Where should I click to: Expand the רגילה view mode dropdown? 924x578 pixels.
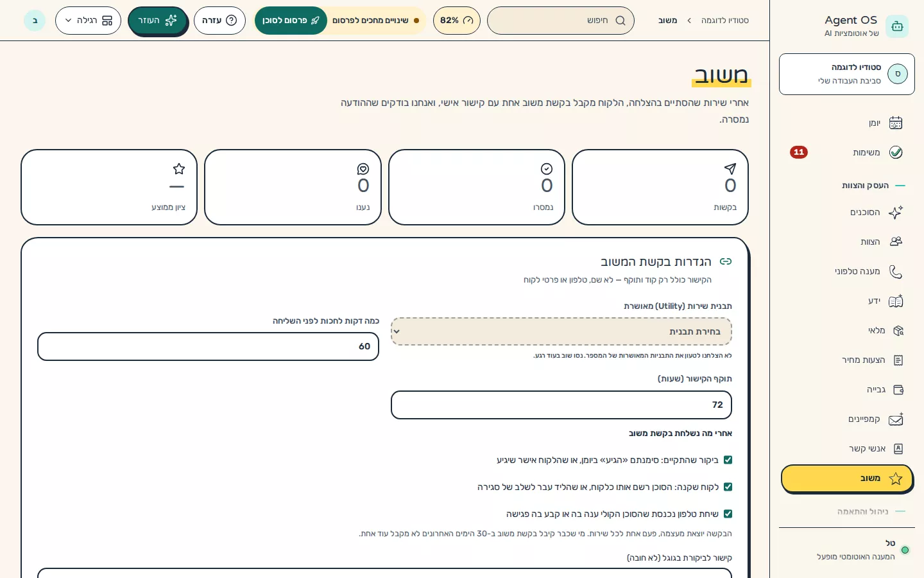point(88,21)
